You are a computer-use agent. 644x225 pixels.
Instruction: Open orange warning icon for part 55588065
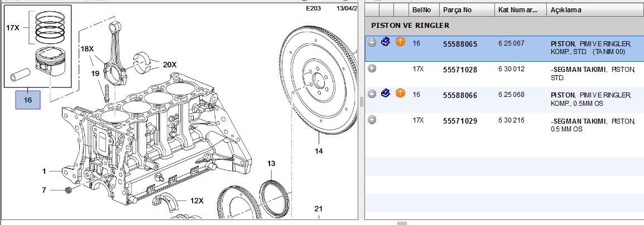click(401, 42)
